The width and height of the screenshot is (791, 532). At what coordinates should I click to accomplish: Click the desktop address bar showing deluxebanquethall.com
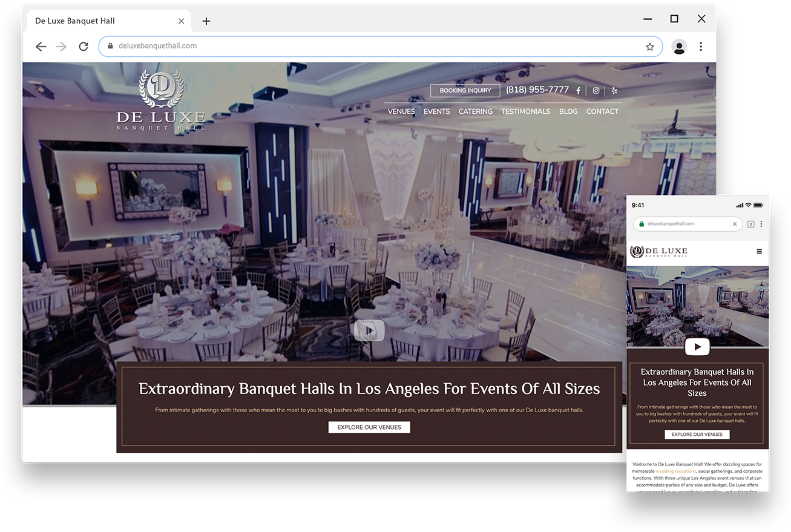click(380, 46)
